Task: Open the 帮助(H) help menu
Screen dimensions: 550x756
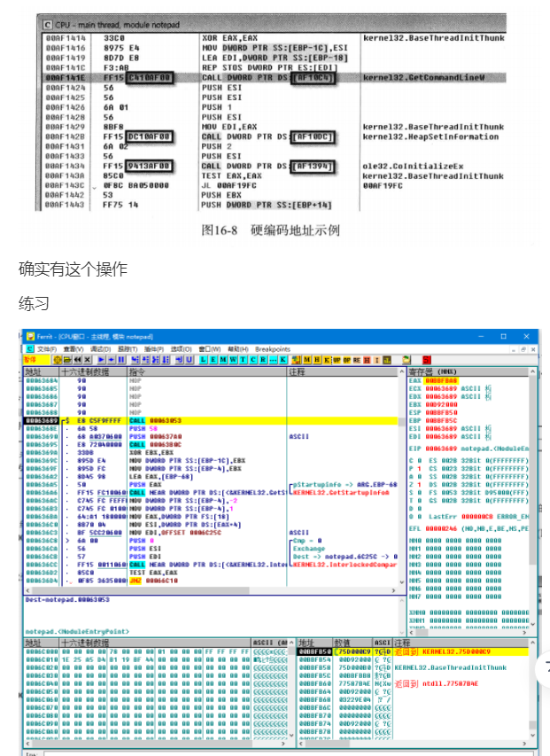Action: [237, 348]
